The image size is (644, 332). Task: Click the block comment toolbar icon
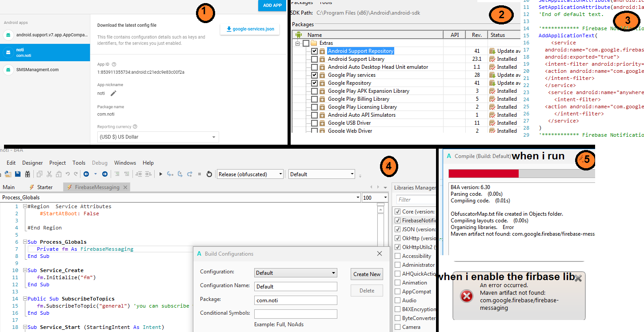click(117, 174)
